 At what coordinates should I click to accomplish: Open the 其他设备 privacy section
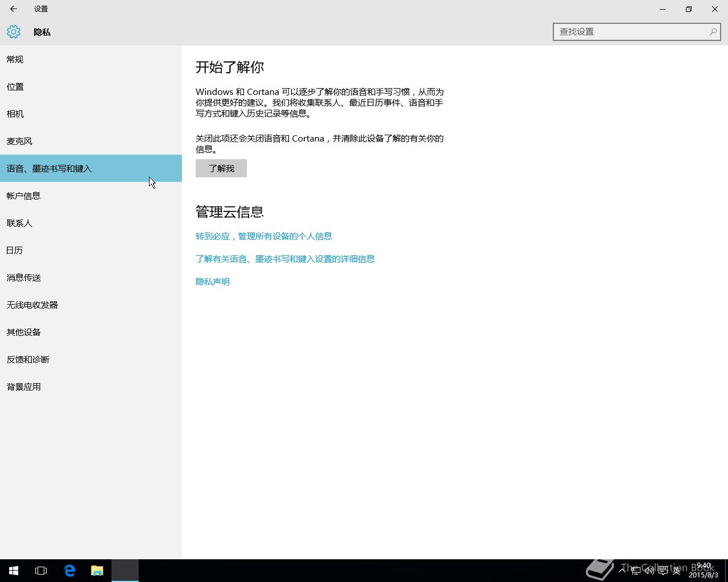(91, 332)
